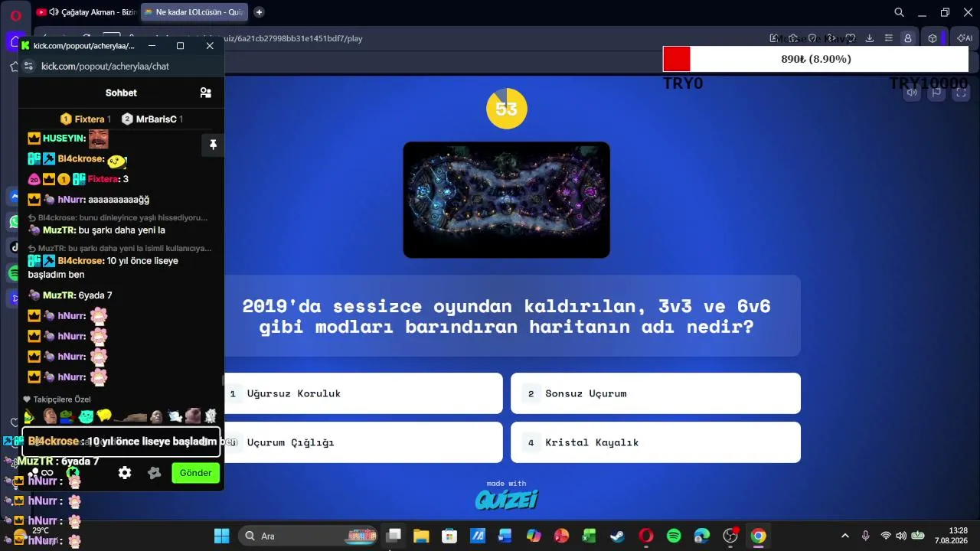Viewport: 980px width, 551px height.
Task: Open the chat user list icon
Action: [205, 93]
